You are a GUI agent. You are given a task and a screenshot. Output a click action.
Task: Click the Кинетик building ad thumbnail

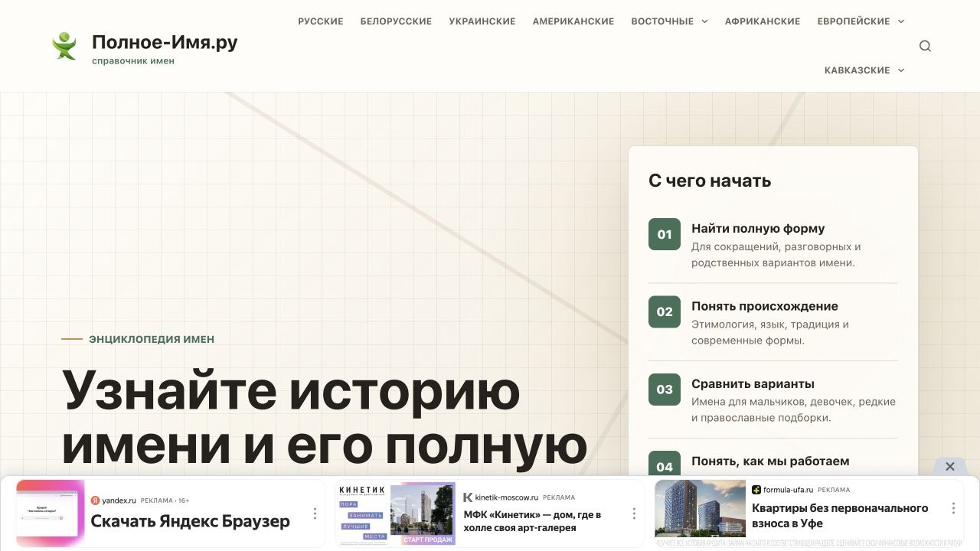click(x=423, y=514)
